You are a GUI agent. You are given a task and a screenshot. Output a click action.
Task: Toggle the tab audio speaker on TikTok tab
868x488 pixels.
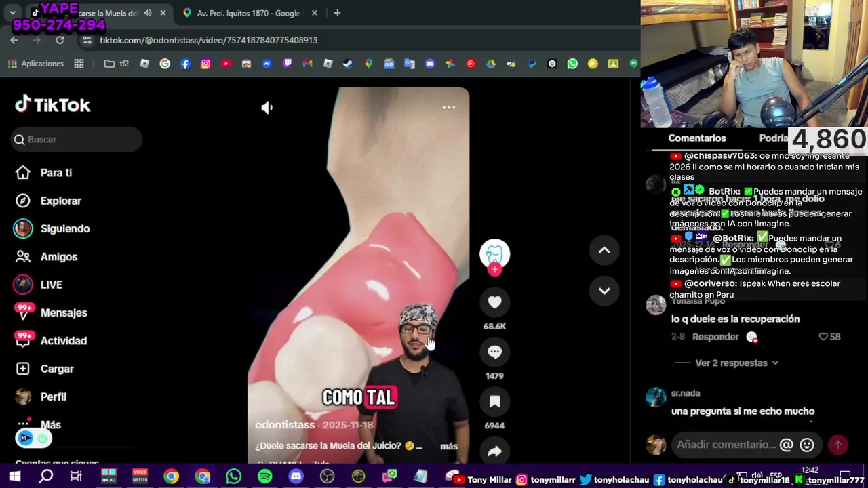[148, 13]
